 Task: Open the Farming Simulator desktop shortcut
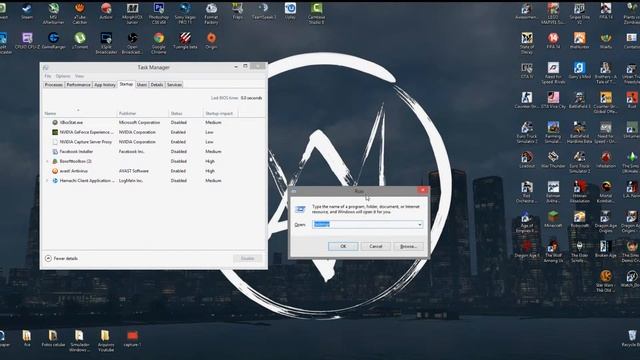[553, 133]
